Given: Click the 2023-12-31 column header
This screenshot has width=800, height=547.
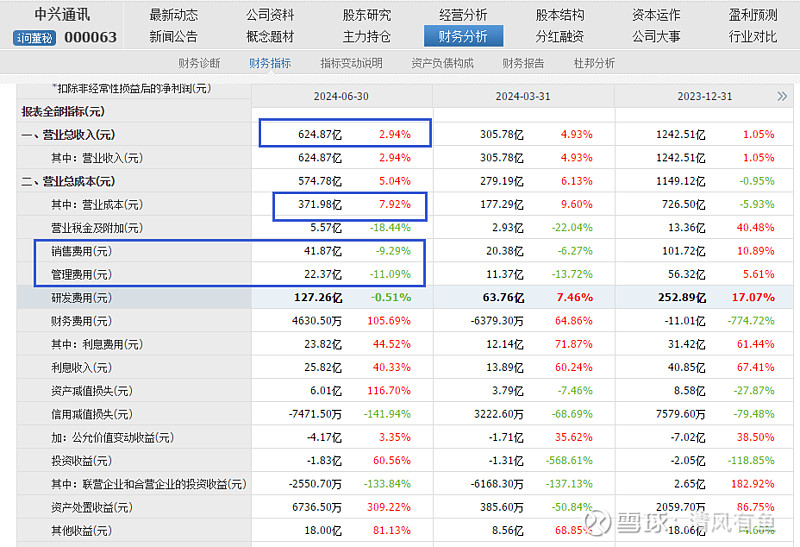Looking at the screenshot, I should (x=705, y=96).
